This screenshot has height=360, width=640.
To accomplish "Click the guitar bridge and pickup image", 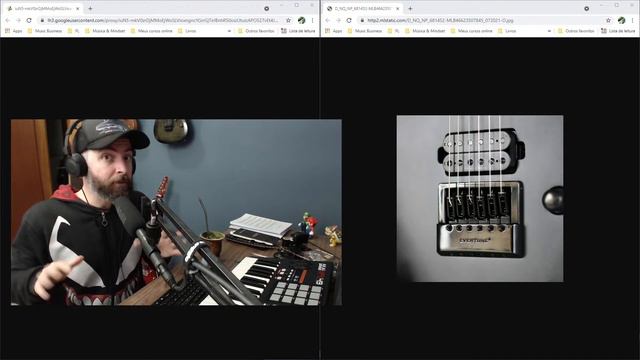I will pos(480,198).
